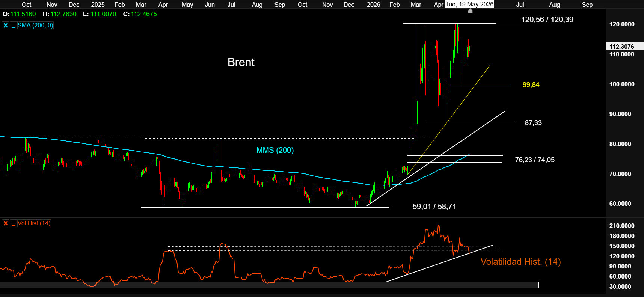This screenshot has height=297, width=644.
Task: Click the 120.0000 price axis label
Action: pos(622,24)
